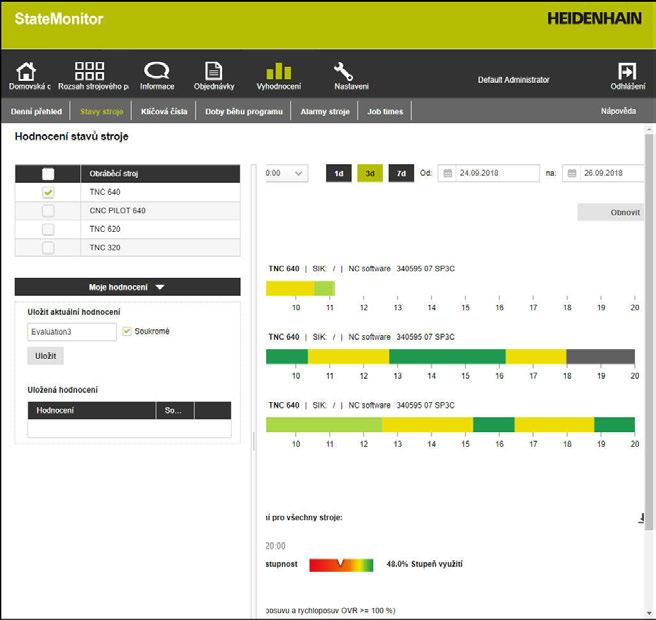Switch to the Alarmy stroje tab

pos(325,111)
